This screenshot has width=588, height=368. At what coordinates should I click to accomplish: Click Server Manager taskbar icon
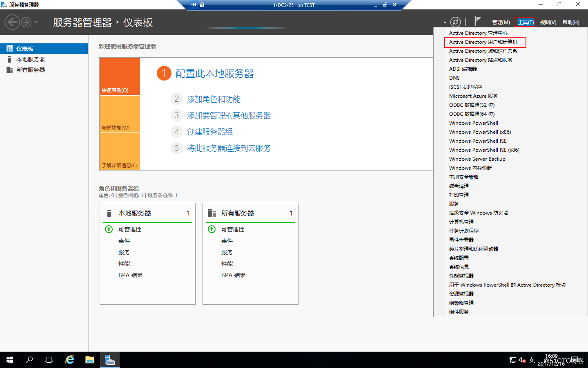[110, 360]
